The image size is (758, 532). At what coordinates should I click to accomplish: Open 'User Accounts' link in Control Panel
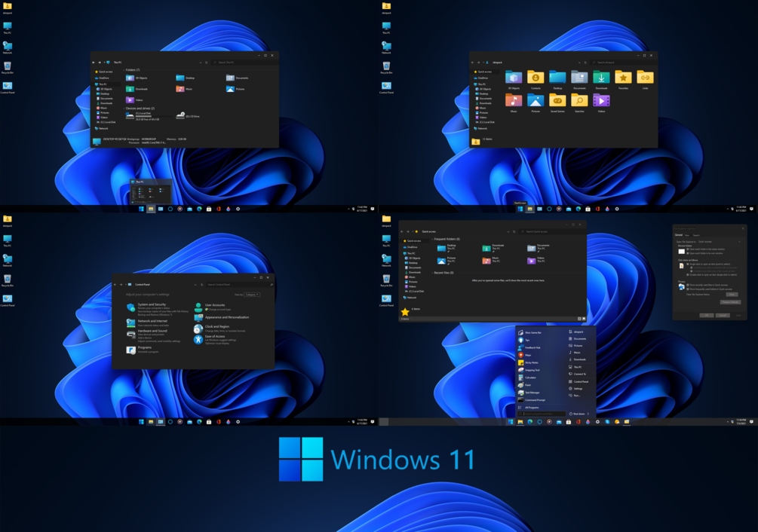pyautogui.click(x=215, y=304)
